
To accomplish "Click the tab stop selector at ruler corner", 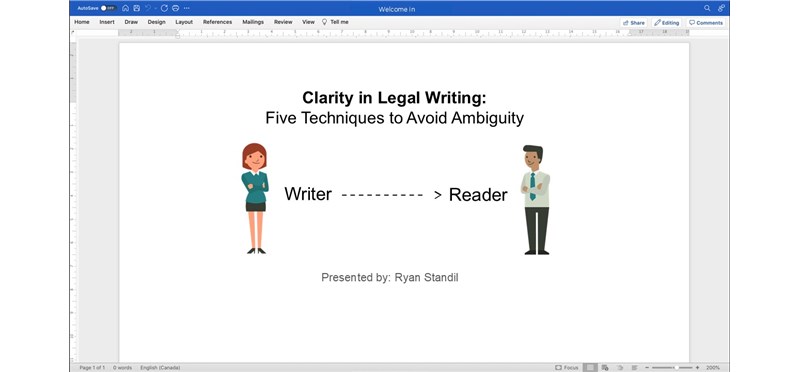I will 73,33.
